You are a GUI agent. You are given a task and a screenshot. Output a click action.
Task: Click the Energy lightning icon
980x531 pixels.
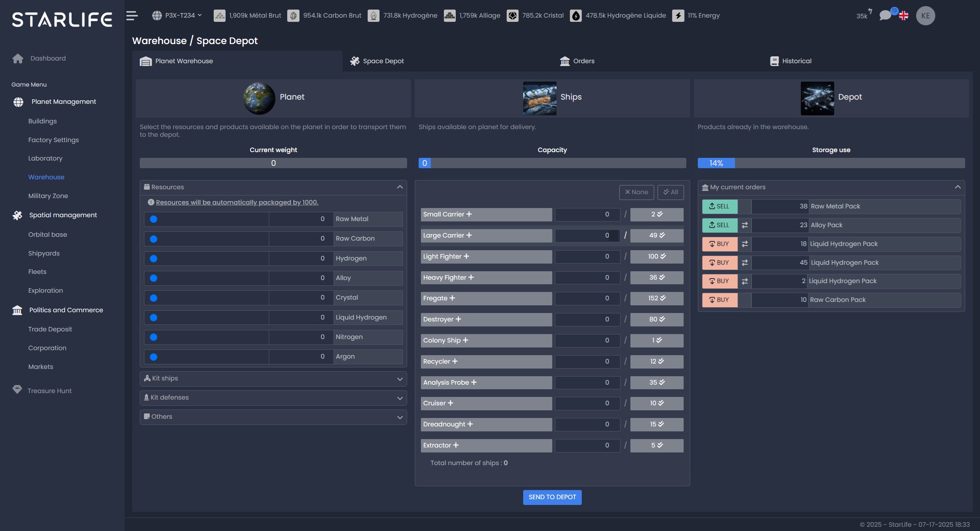(678, 16)
